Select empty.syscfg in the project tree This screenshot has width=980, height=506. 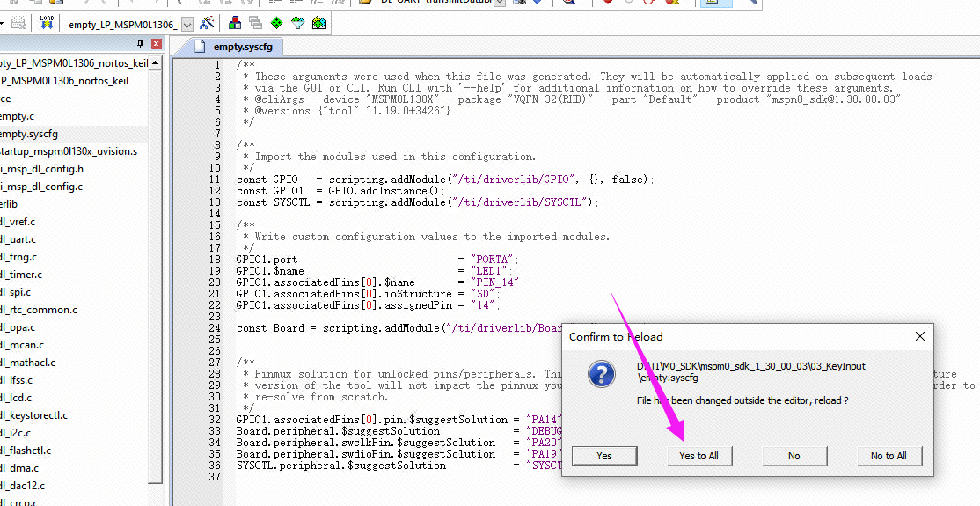(x=29, y=134)
